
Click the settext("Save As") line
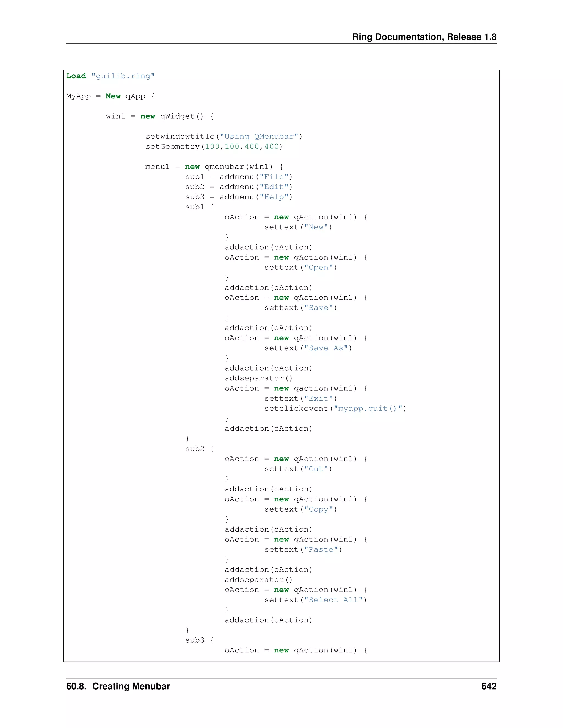[x=308, y=348]
